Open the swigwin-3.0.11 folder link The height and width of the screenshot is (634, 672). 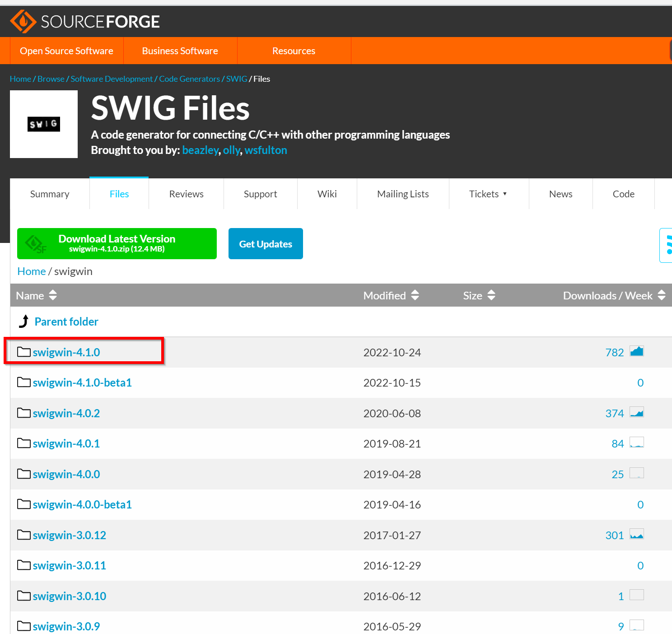70,565
